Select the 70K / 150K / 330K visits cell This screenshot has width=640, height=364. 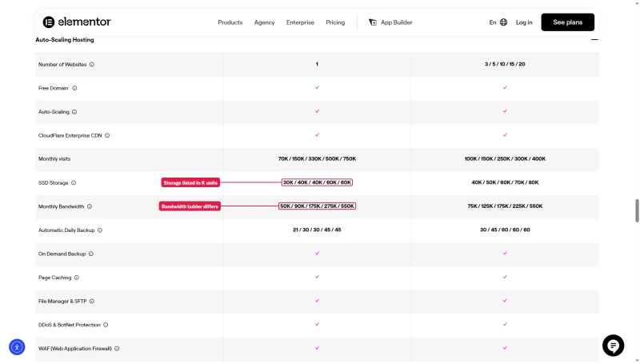[317, 158]
